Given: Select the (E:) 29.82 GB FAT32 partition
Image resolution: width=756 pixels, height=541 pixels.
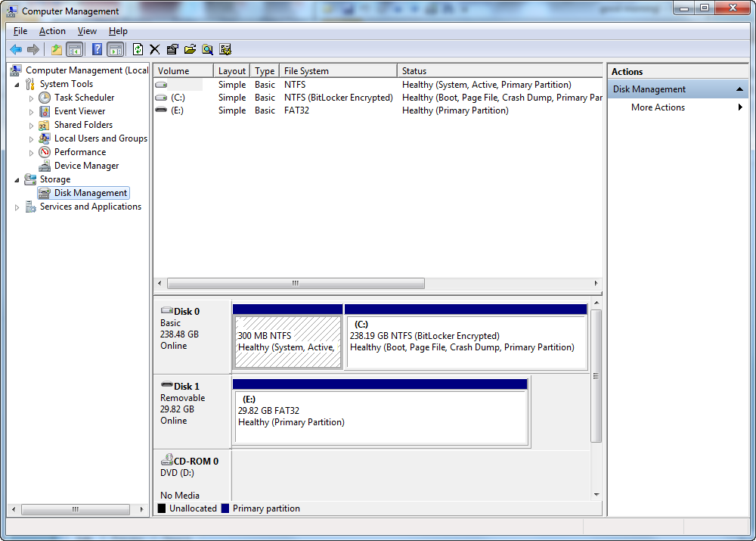Looking at the screenshot, I should [380, 417].
